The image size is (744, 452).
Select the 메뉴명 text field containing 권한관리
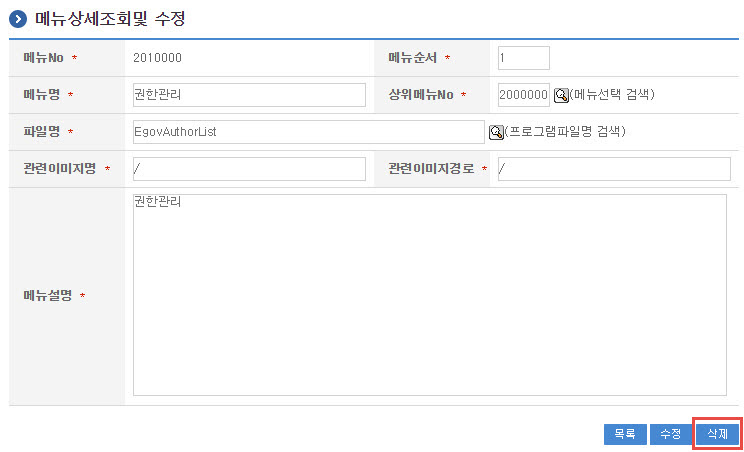pyautogui.click(x=249, y=95)
